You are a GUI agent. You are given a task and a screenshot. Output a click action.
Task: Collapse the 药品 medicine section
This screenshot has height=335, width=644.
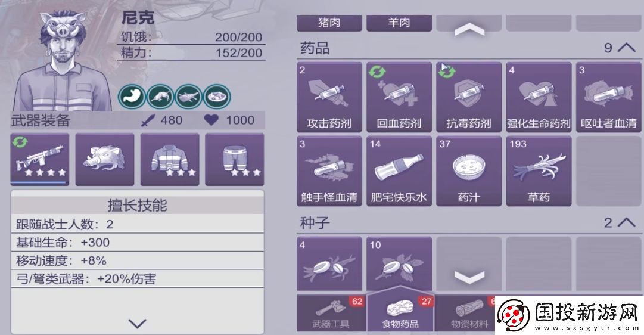[x=627, y=48]
